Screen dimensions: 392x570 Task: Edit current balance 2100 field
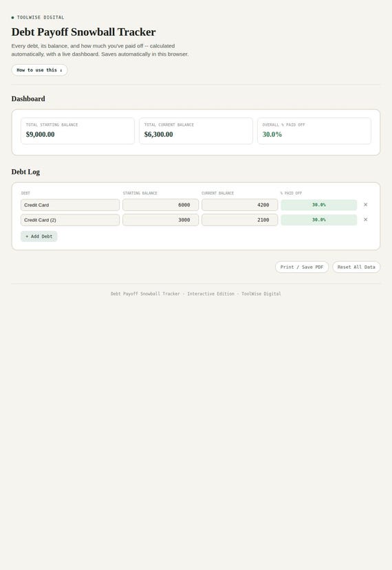pos(239,220)
